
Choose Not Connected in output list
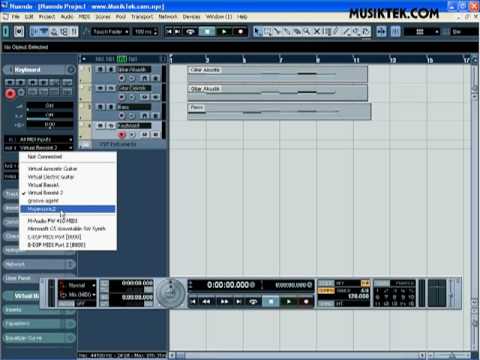[x=45, y=157]
